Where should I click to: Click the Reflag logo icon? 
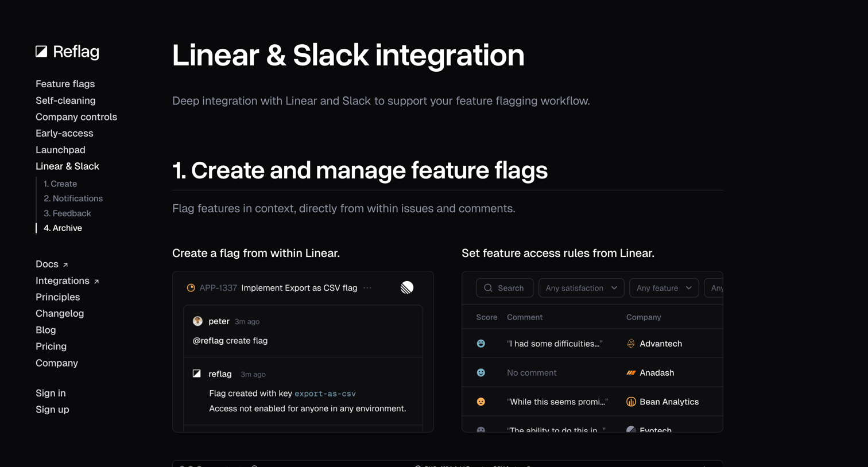[41, 52]
